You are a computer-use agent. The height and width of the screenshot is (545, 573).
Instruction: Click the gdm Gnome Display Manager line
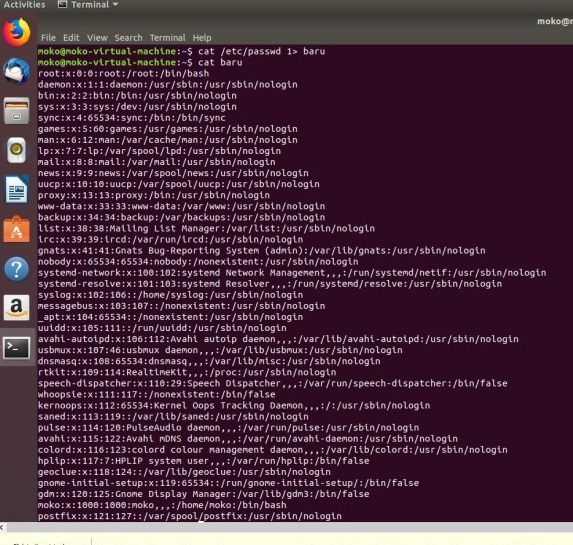[204, 494]
